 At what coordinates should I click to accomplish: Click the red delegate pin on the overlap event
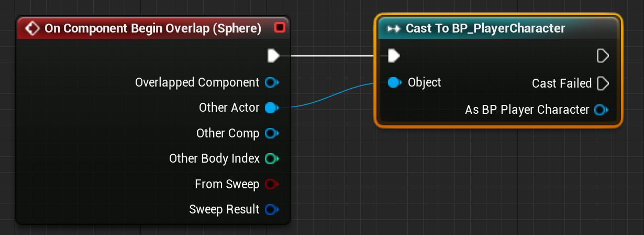pos(280,28)
